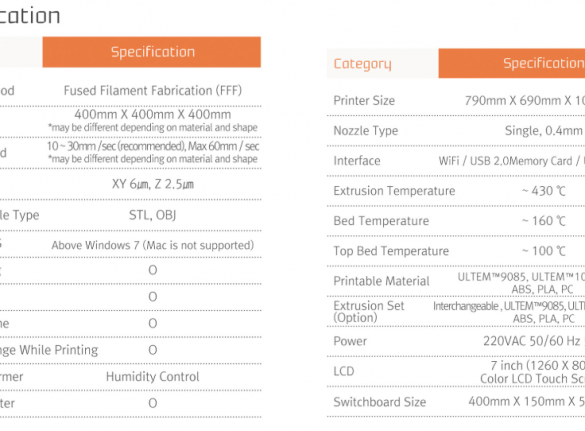This screenshot has height=431, width=585.
Task: Click the Top Bed Temperature label
Action: 391,251
